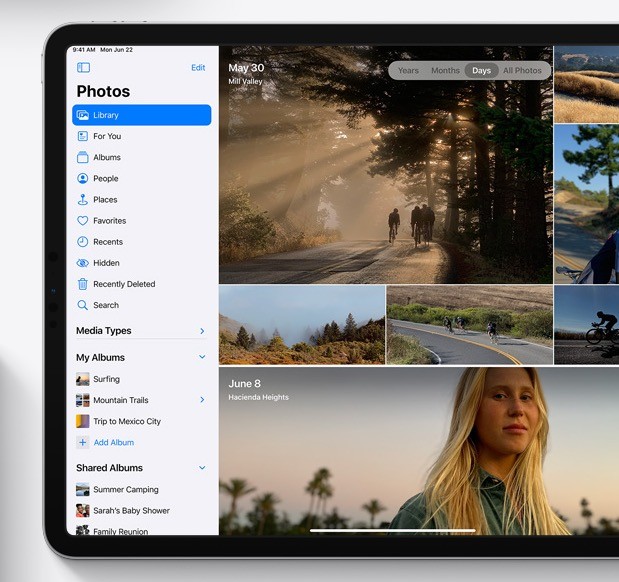Tap the Media Types heading
The height and width of the screenshot is (582, 619).
(104, 331)
